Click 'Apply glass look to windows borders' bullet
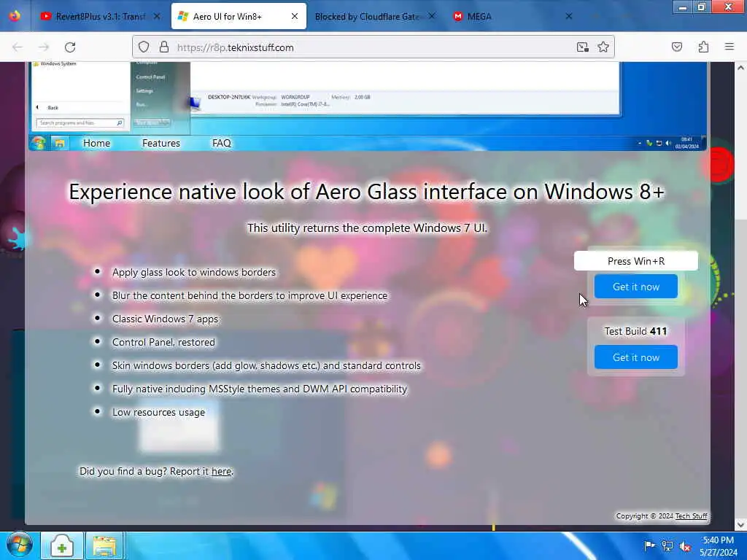Screen dimensions: 747x560 (194, 273)
